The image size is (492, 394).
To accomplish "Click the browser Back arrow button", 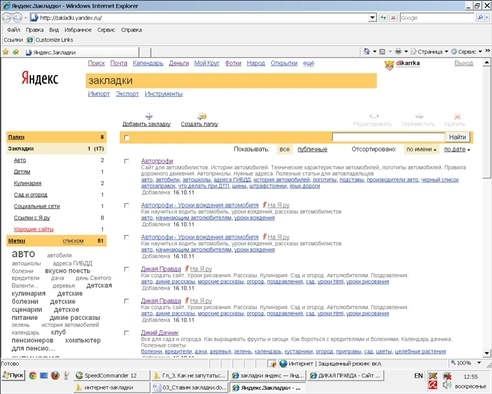I will pos(7,18).
